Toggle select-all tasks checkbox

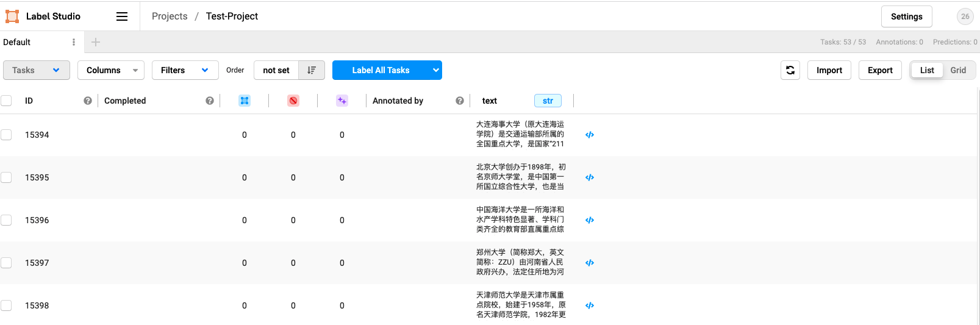click(x=6, y=101)
